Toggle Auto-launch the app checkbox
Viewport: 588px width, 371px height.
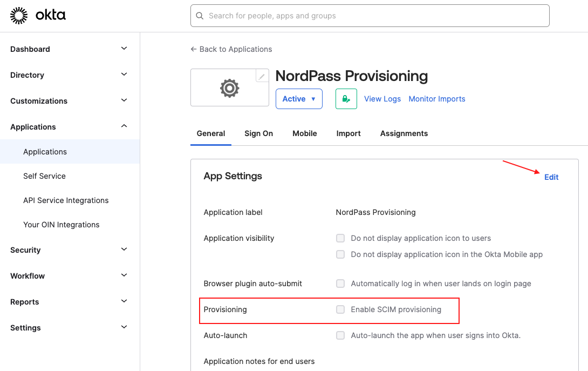(340, 335)
